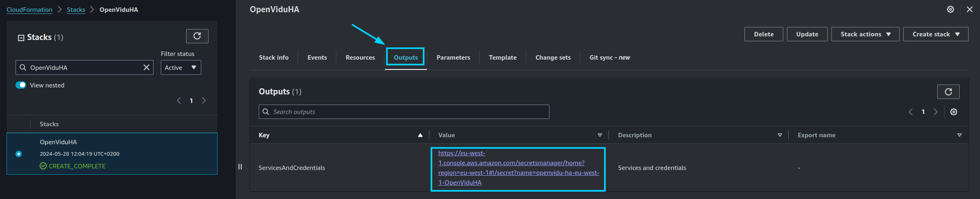The image size is (980, 199).
Task: Clear the OpenViduHA search filter
Action: [147, 67]
